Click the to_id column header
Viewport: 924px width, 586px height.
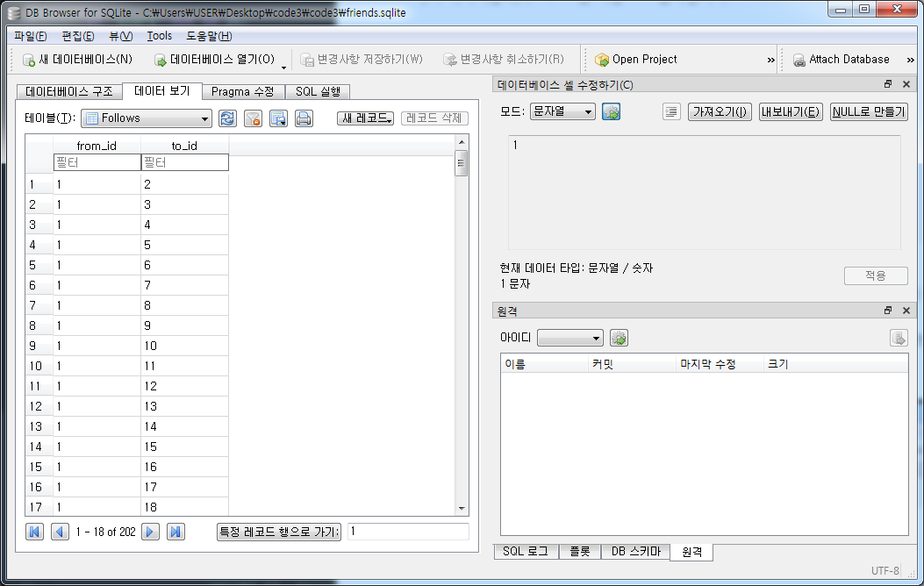click(184, 146)
